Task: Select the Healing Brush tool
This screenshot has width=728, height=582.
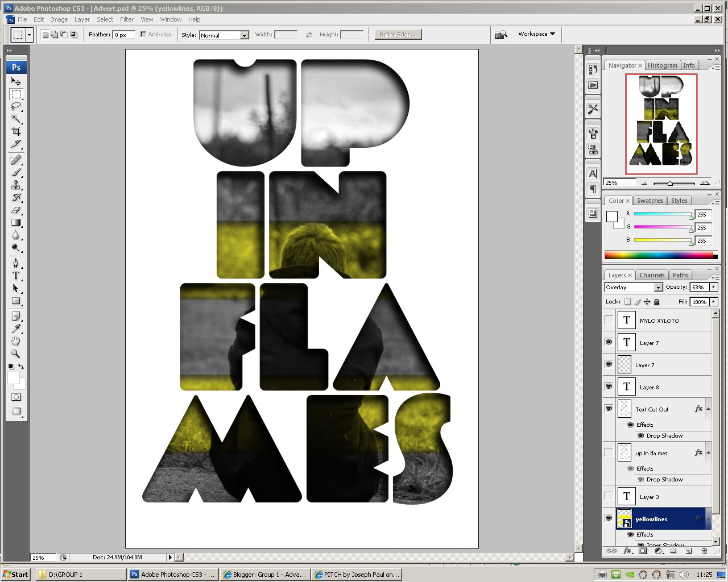Action: pyautogui.click(x=16, y=160)
